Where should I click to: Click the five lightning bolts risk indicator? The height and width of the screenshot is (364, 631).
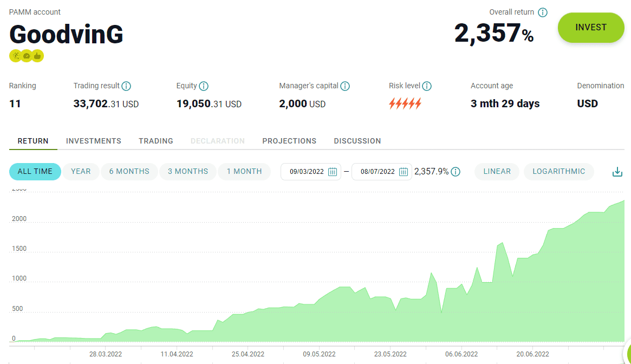pyautogui.click(x=405, y=104)
